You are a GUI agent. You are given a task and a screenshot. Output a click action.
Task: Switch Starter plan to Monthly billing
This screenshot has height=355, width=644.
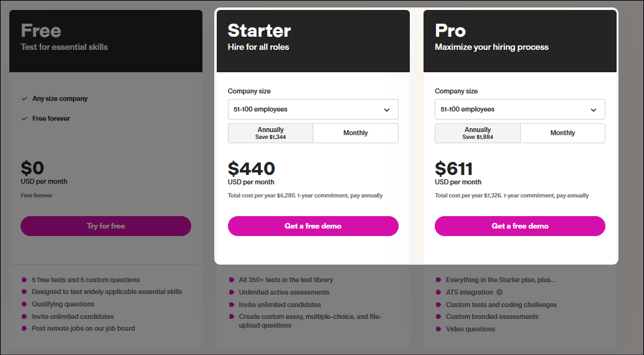pos(356,133)
